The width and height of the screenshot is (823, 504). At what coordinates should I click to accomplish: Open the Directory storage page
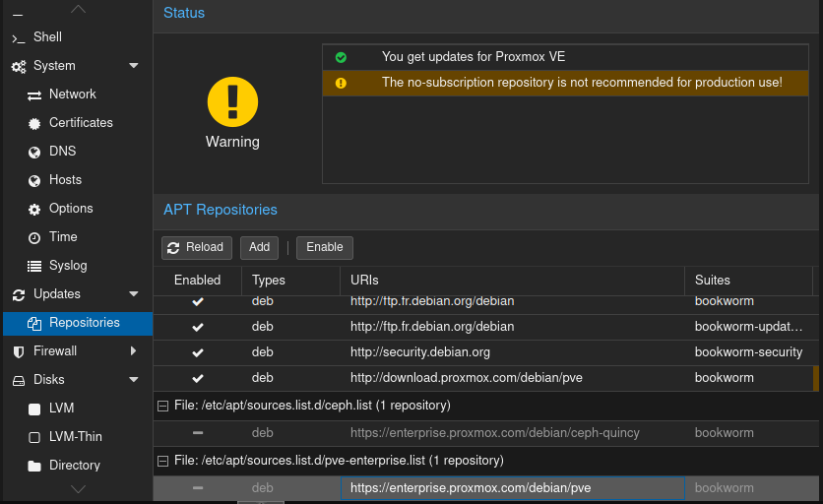point(78,466)
